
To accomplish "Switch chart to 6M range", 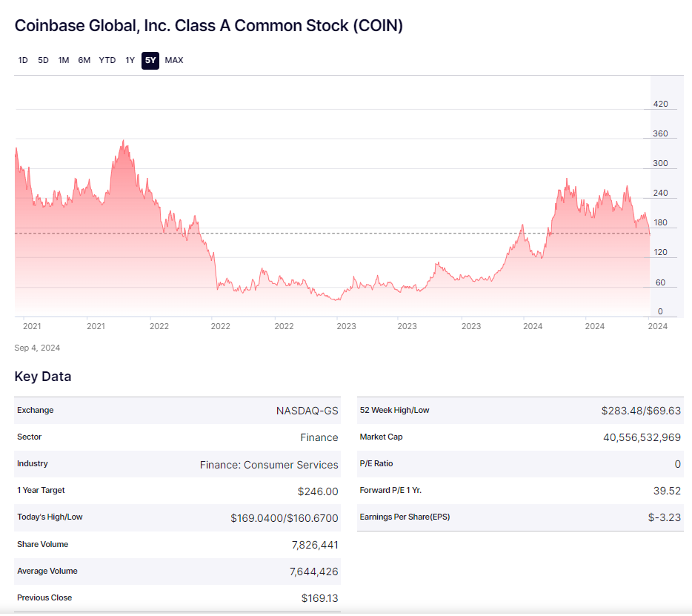I will coord(84,60).
